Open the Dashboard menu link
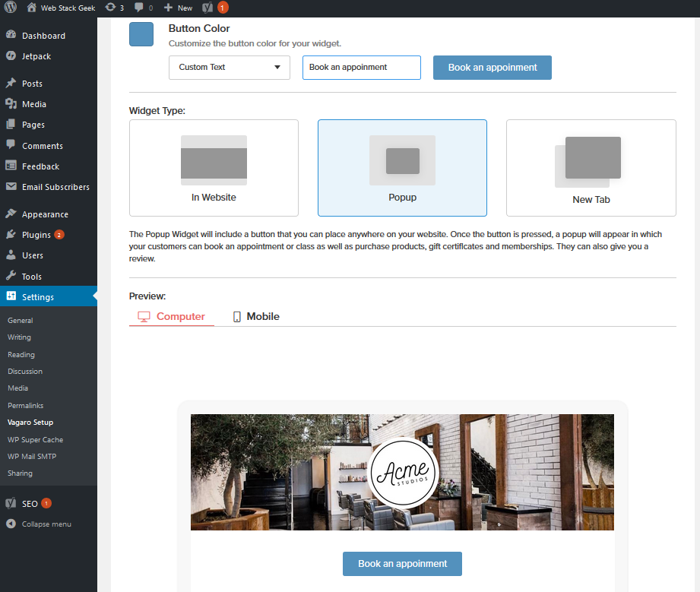This screenshot has width=700, height=592. (44, 36)
